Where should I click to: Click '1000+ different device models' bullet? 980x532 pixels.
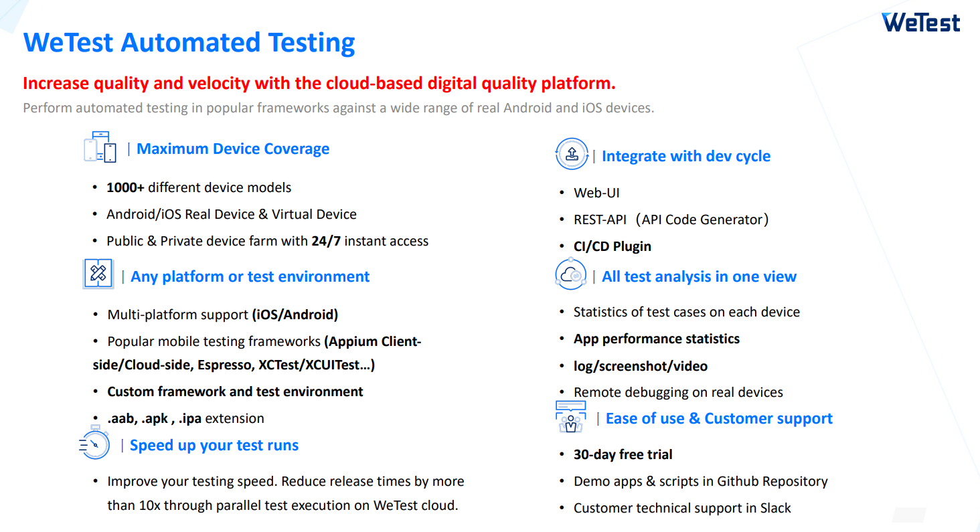click(x=199, y=187)
